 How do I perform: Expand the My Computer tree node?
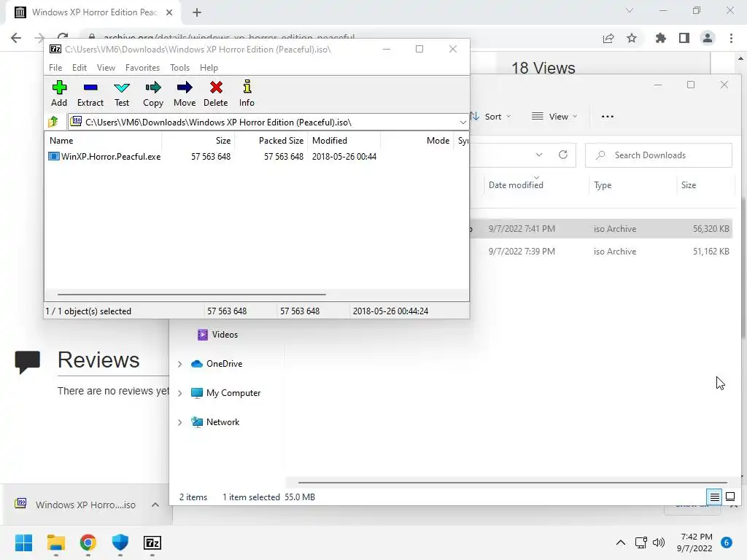179,393
